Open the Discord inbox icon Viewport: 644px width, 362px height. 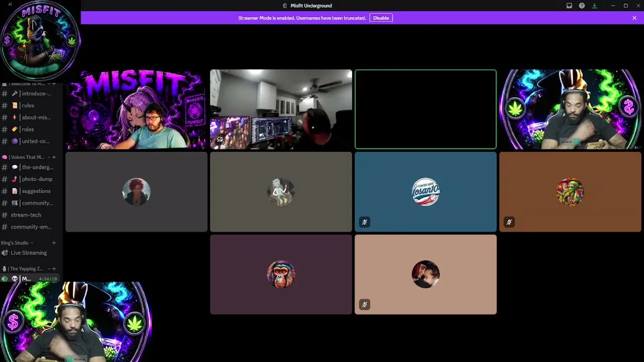point(569,6)
